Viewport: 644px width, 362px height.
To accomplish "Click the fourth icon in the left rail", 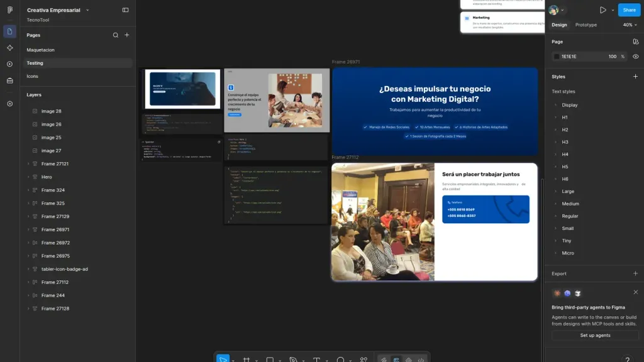I will [10, 81].
